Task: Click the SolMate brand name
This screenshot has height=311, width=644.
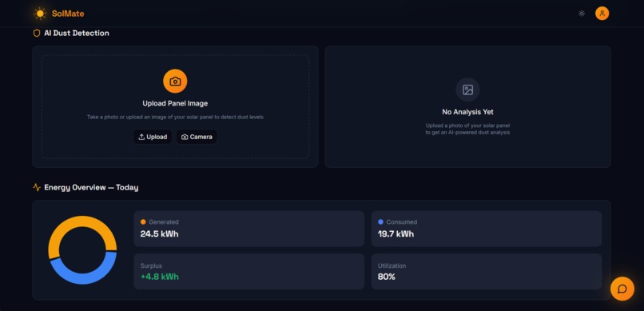Action: coord(68,14)
